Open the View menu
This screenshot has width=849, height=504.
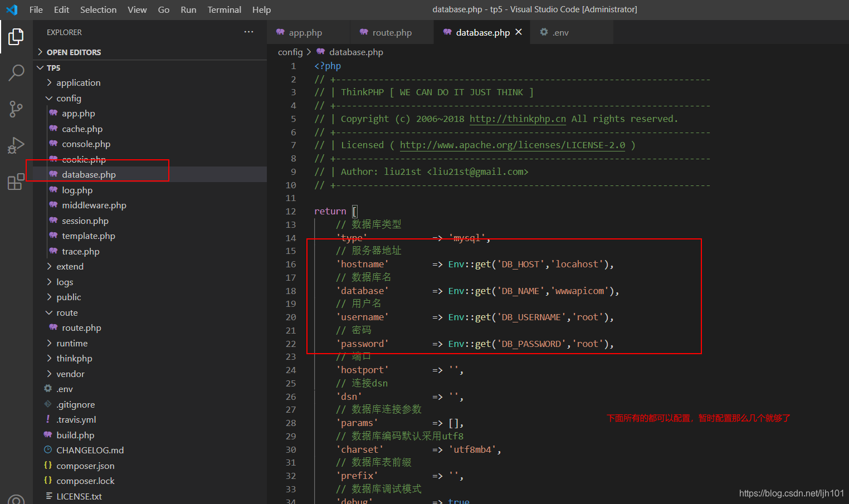(x=137, y=9)
